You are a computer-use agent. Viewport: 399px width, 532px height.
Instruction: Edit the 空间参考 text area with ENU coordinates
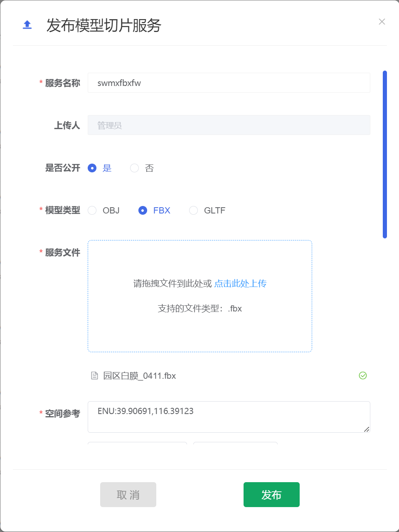click(229, 417)
